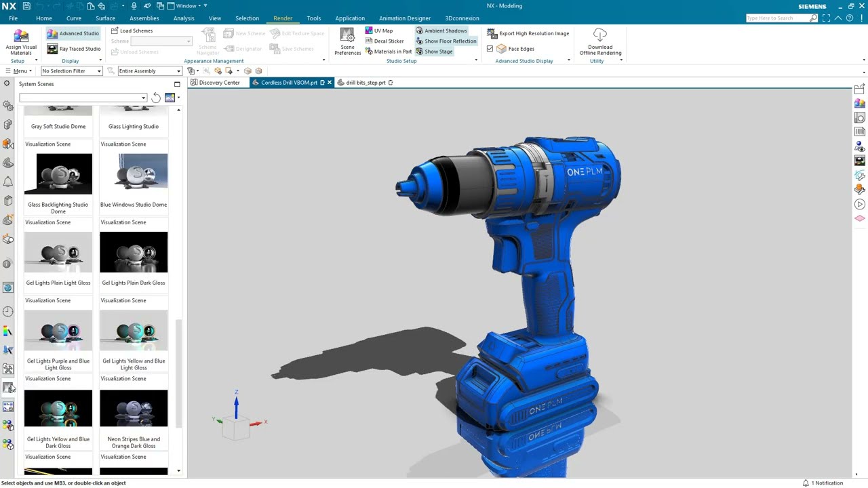
Task: Open the File menu
Action: [x=13, y=18]
